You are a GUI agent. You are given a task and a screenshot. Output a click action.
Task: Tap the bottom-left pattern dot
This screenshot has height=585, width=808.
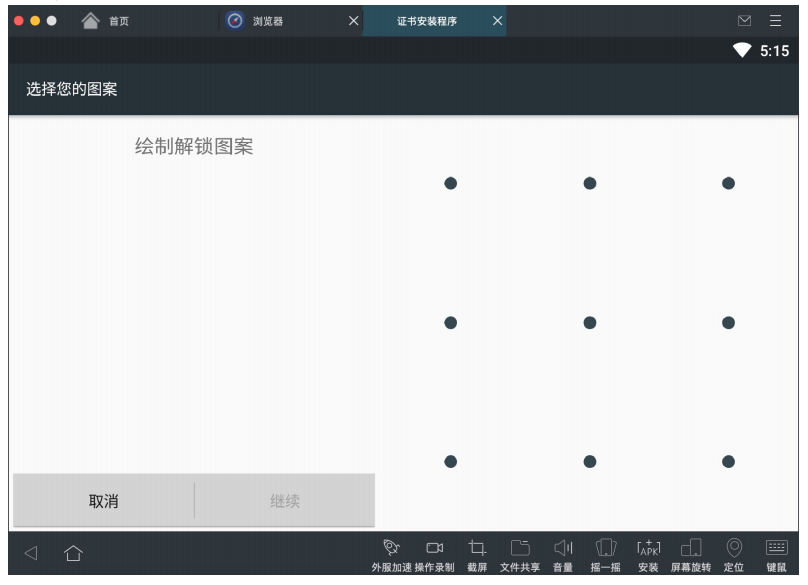(x=450, y=461)
